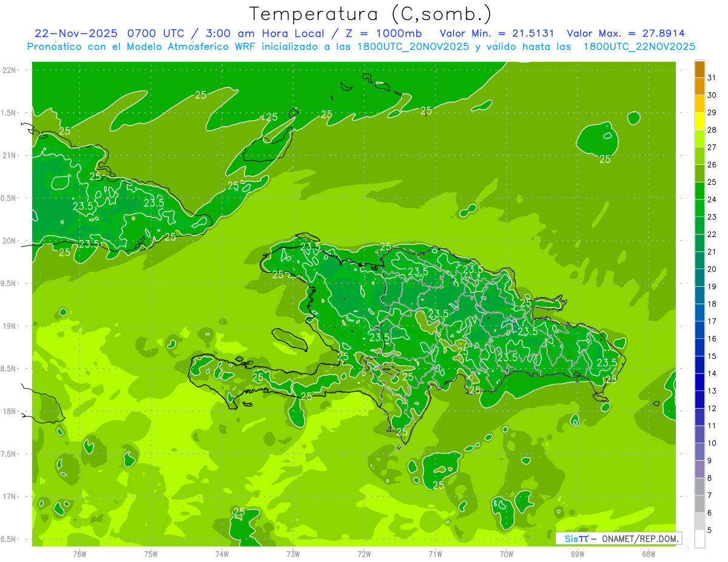The width and height of the screenshot is (728, 562).
Task: Click colorbar swatch between 24 and 25
Action: (x=699, y=191)
